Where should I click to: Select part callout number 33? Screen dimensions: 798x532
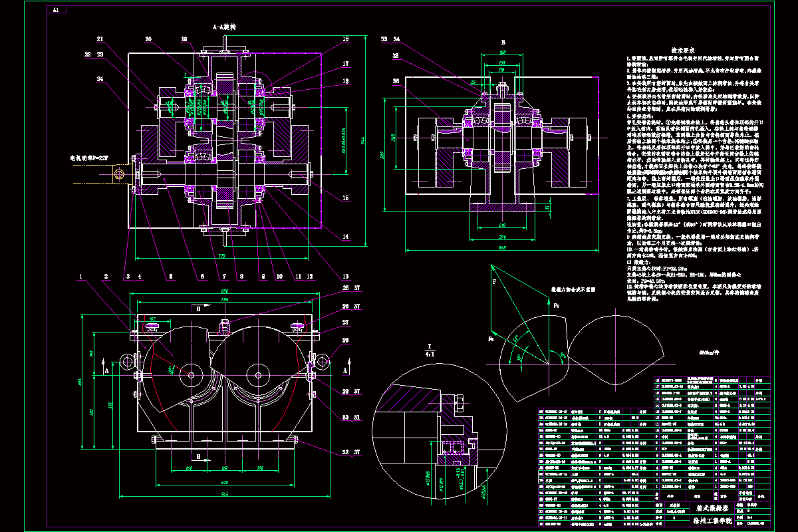[x=384, y=39]
